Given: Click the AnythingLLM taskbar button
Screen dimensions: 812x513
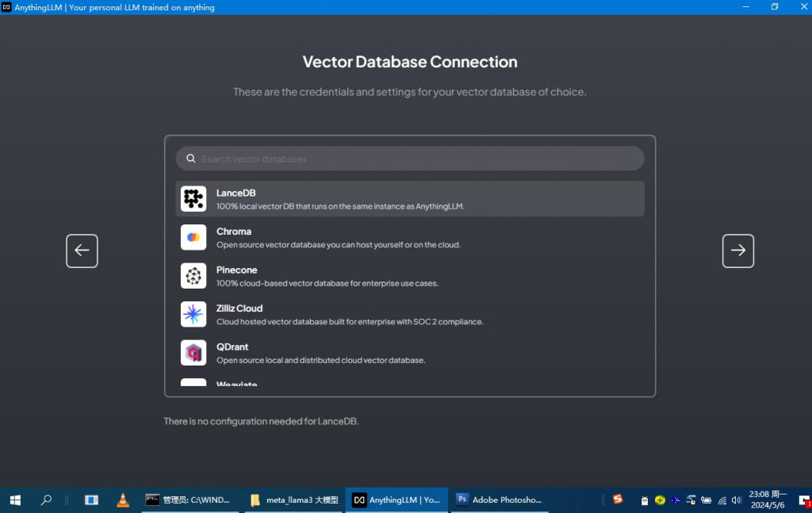Looking at the screenshot, I should (x=396, y=500).
